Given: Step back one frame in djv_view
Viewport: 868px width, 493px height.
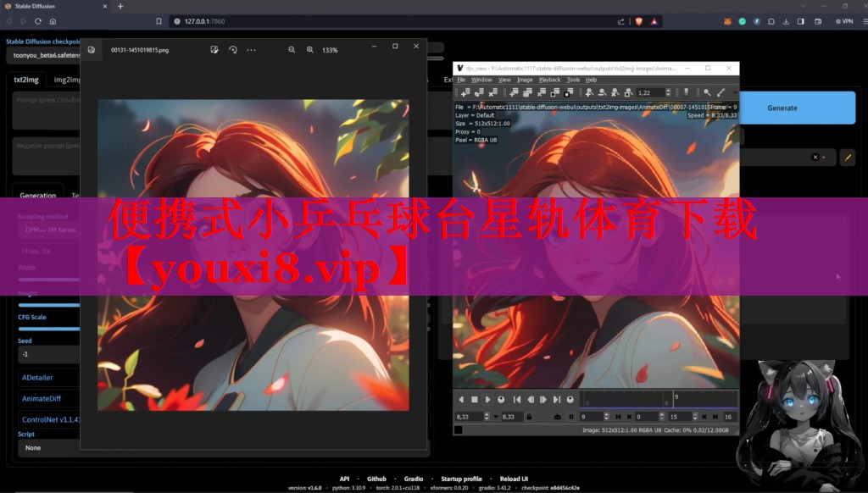Looking at the screenshot, I should (531, 400).
